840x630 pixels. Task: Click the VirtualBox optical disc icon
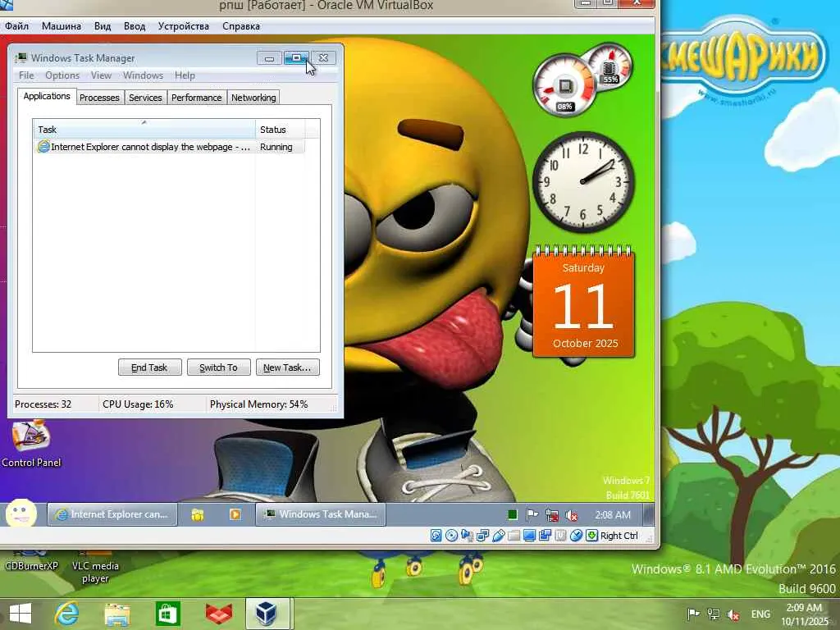pyautogui.click(x=452, y=535)
